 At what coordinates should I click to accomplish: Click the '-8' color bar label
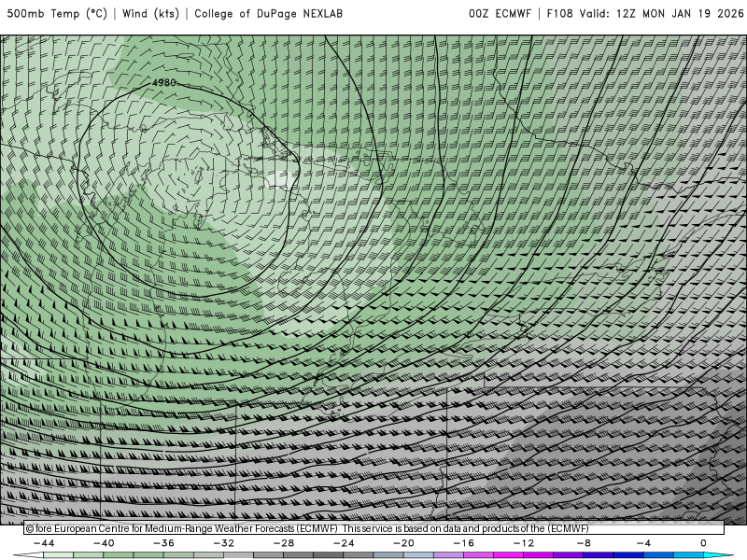click(x=585, y=543)
